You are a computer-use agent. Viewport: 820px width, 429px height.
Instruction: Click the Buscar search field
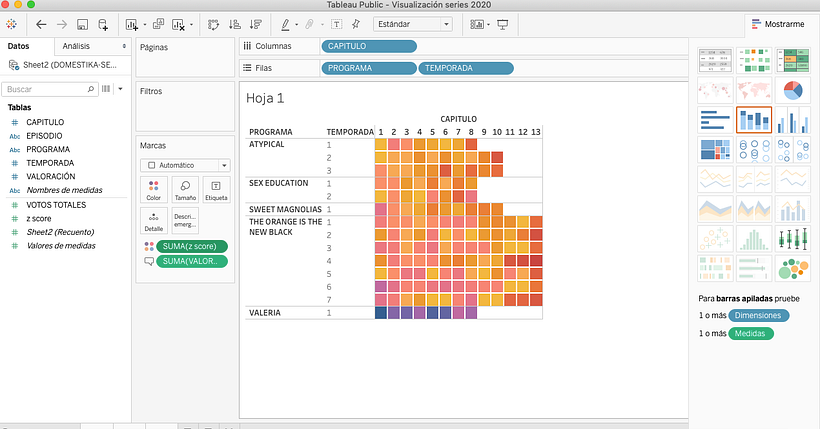click(x=50, y=89)
